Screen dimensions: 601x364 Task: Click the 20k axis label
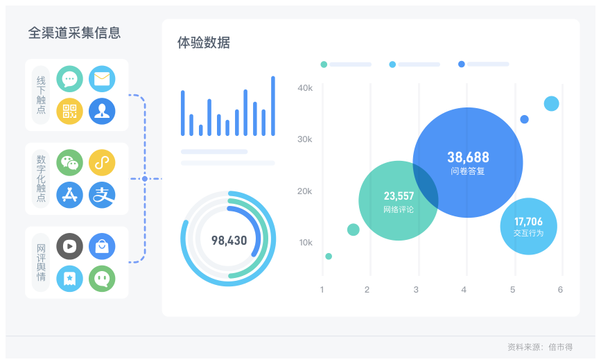click(305, 191)
